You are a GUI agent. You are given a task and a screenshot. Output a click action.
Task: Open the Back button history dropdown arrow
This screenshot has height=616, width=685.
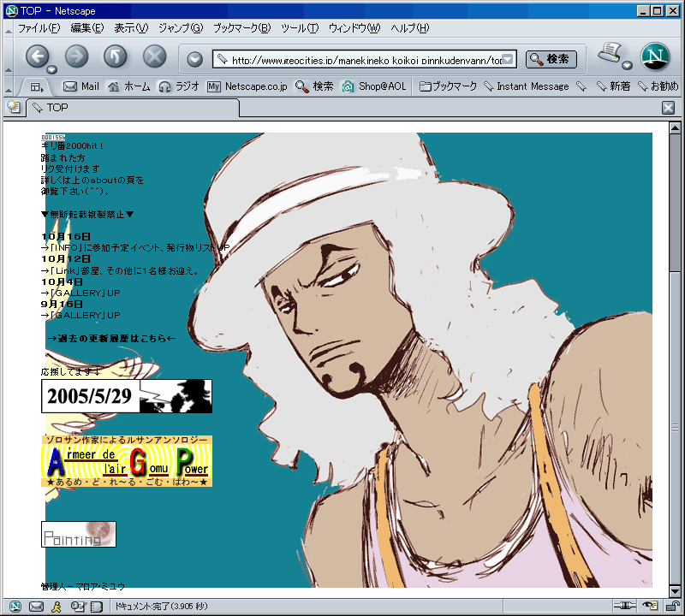tap(52, 70)
